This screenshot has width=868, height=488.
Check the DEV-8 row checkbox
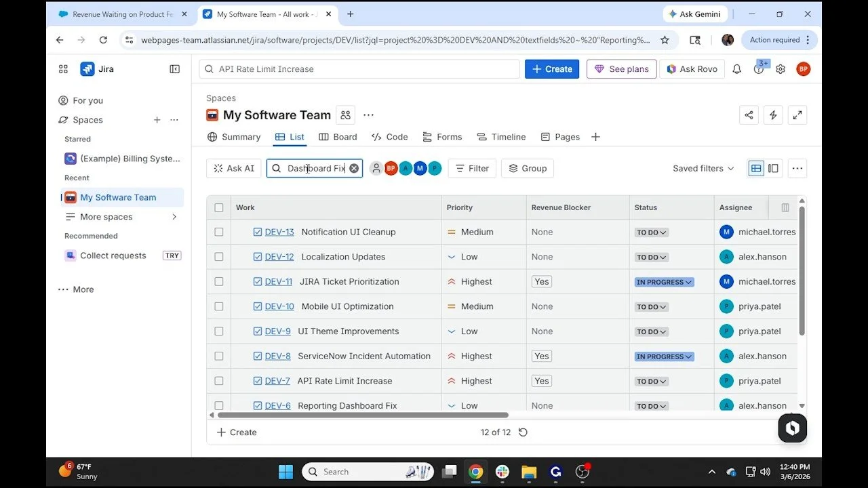click(x=218, y=356)
